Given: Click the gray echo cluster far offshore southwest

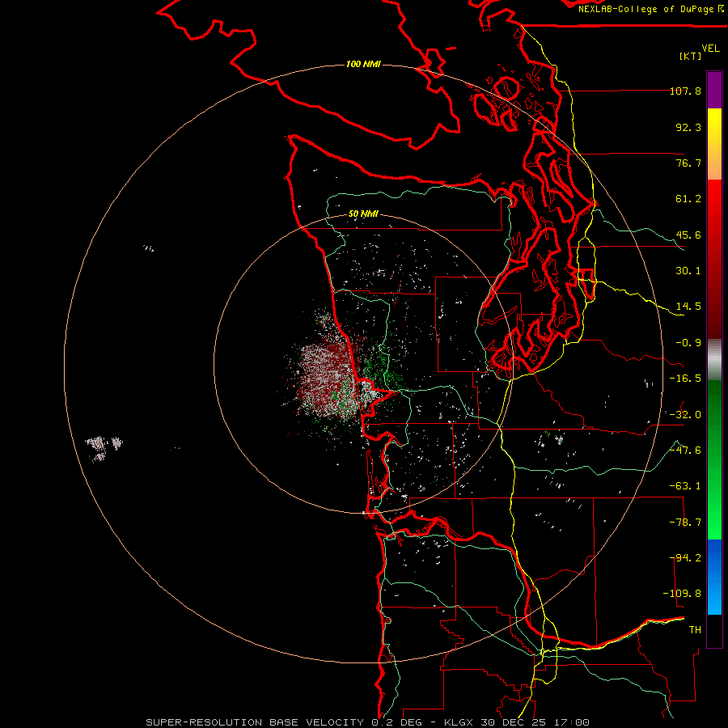Looking at the screenshot, I should pos(103,447).
